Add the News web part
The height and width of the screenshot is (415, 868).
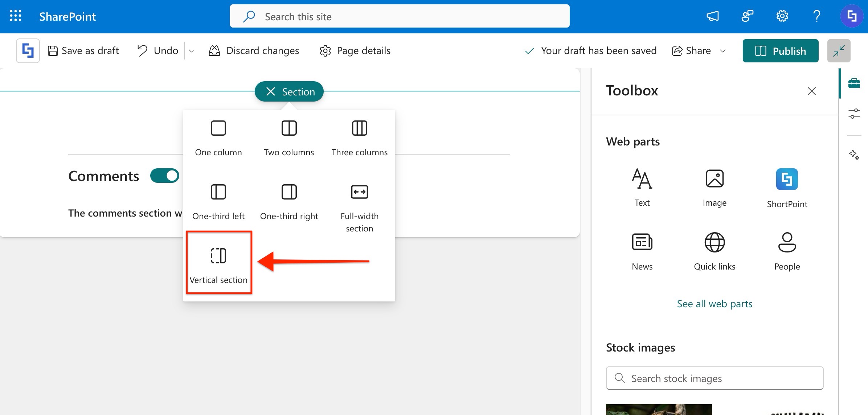coord(642,251)
